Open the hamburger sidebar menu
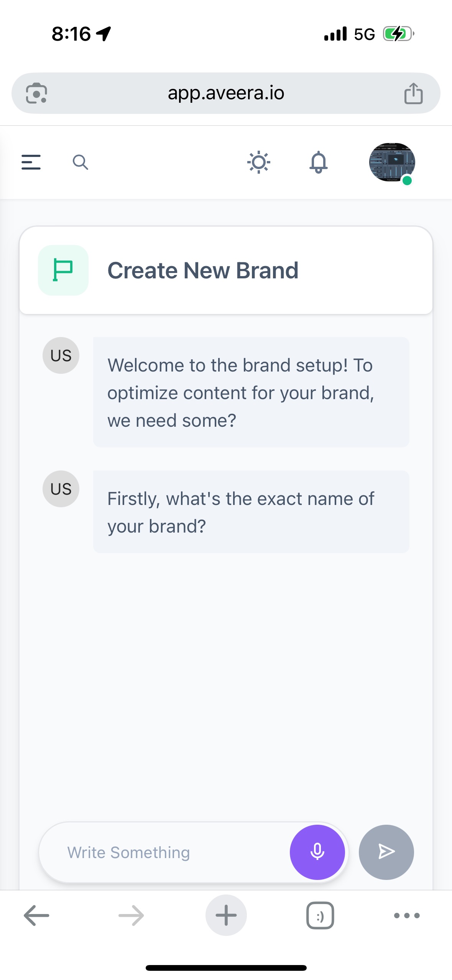The height and width of the screenshot is (980, 452). click(31, 162)
